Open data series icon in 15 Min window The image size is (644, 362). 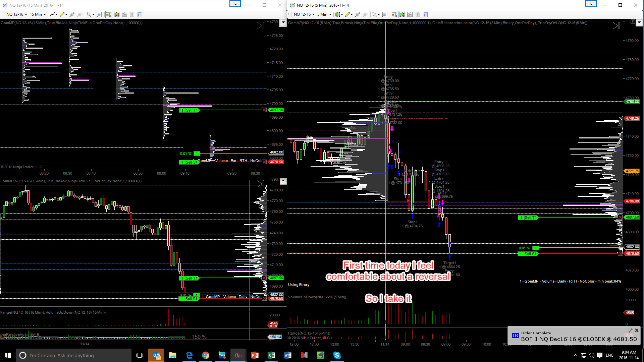pos(117,14)
